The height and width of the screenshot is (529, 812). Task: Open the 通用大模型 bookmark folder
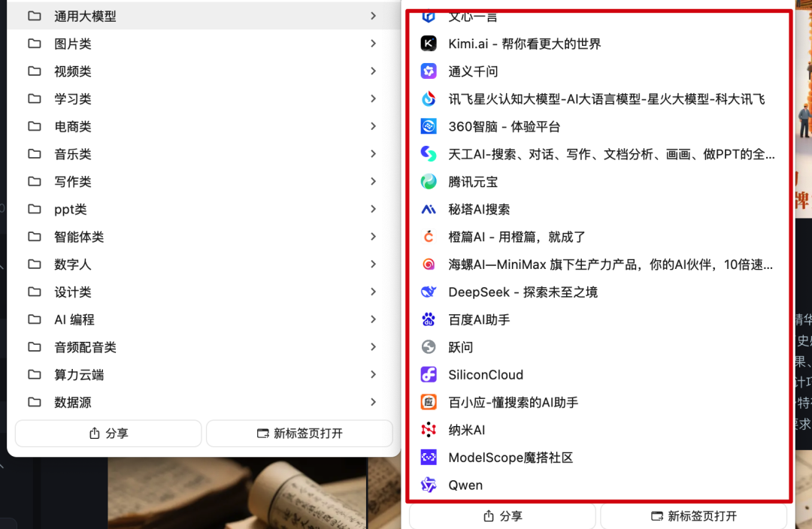tap(204, 16)
